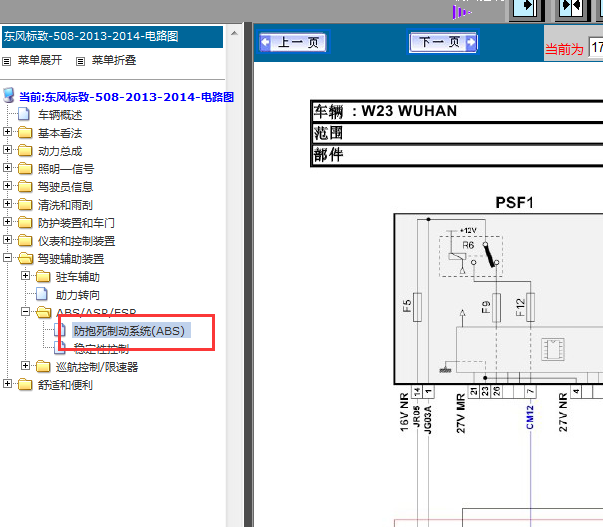This screenshot has width=603, height=527.
Task: Go to previous page with 上一页 button
Action: pyautogui.click(x=294, y=42)
